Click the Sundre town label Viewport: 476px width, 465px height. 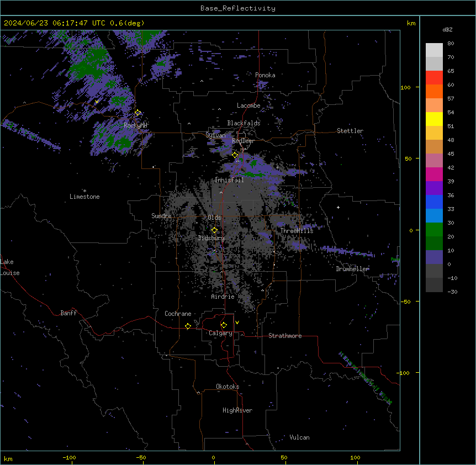[161, 216]
